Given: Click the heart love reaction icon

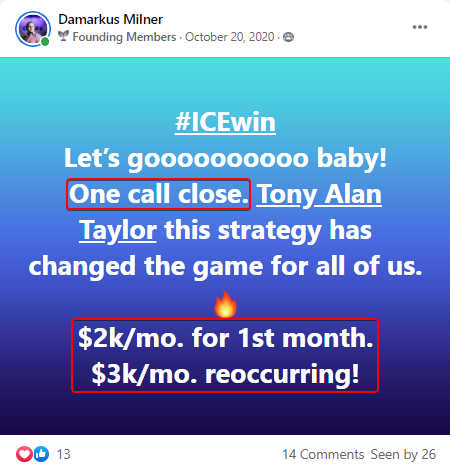Looking at the screenshot, I should pyautogui.click(x=24, y=454).
